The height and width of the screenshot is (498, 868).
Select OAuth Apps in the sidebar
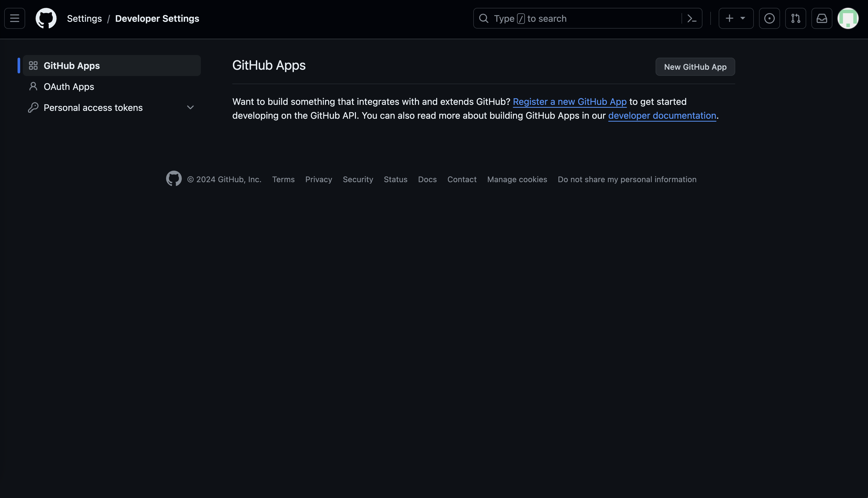pos(69,87)
